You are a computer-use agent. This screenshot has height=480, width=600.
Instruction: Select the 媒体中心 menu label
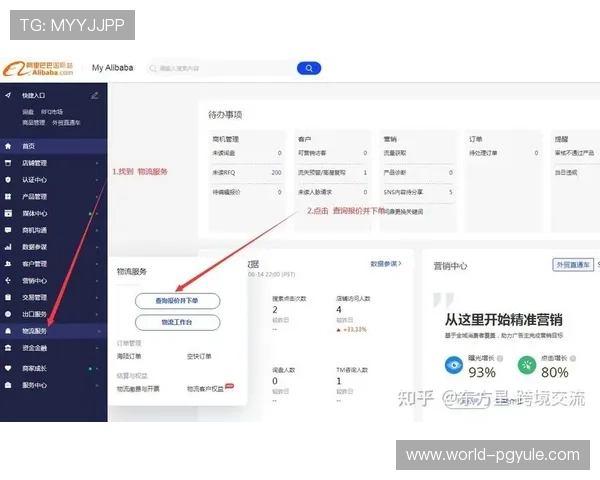click(x=34, y=214)
